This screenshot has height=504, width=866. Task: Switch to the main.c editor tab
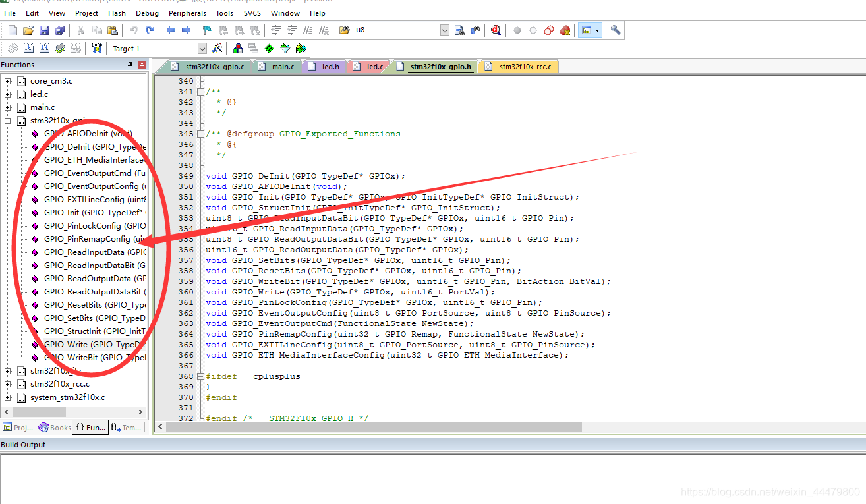(277, 67)
